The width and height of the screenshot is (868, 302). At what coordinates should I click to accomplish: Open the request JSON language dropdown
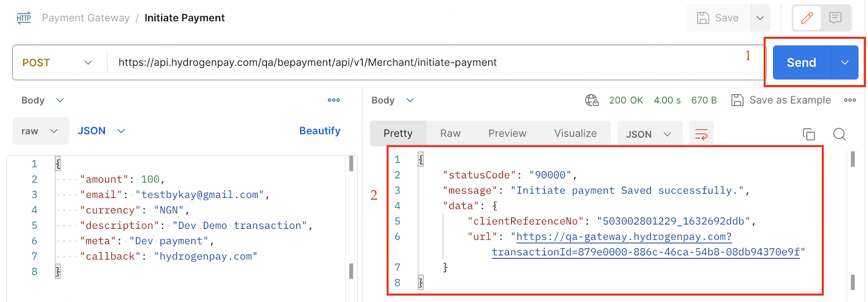101,131
